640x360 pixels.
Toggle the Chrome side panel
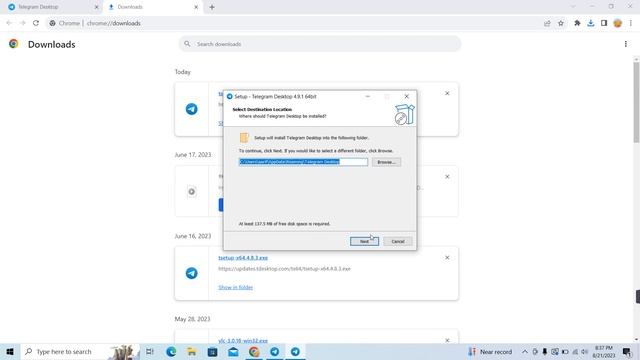604,23
